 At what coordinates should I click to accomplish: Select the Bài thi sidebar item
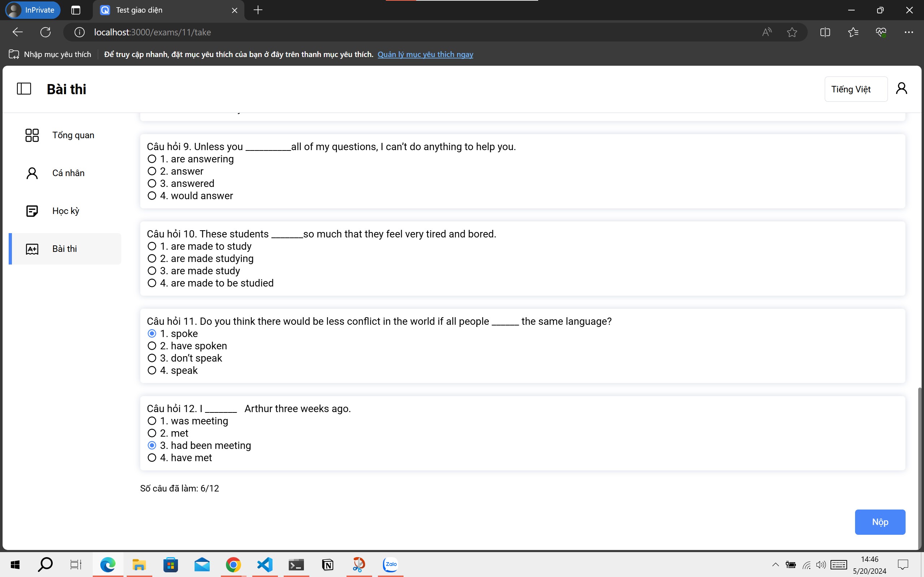(x=65, y=249)
